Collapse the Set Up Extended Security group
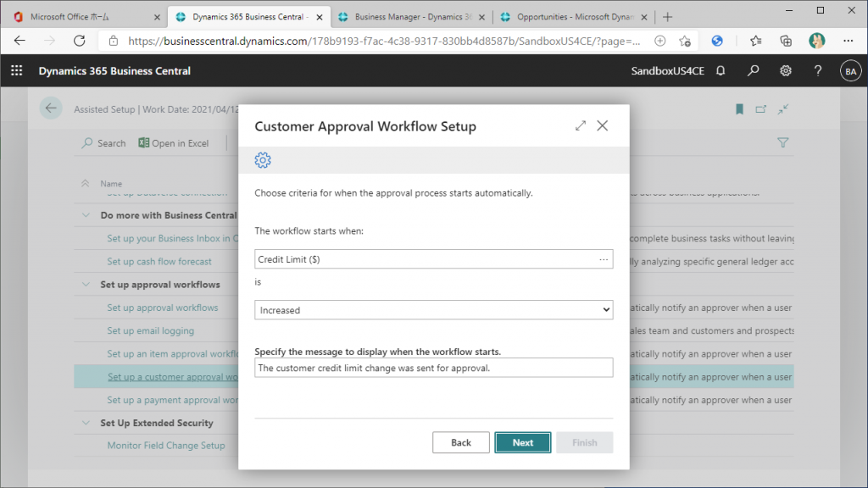This screenshot has width=868, height=488. pyautogui.click(x=86, y=423)
